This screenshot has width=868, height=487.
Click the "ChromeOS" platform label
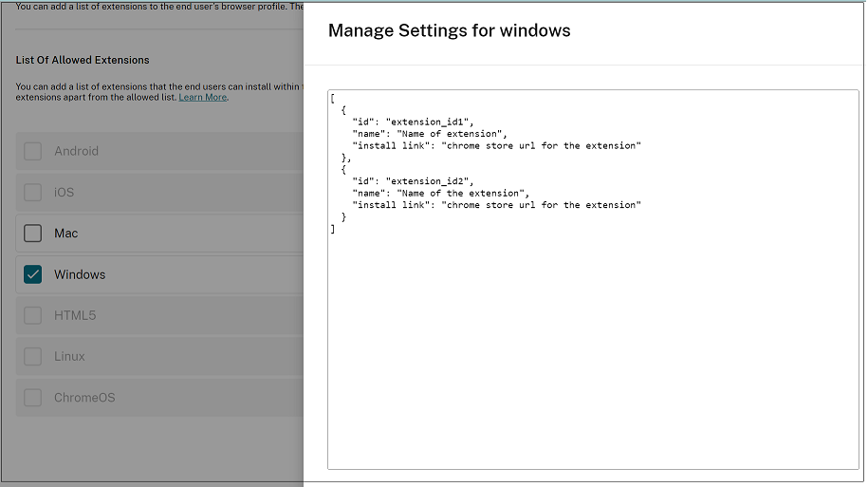84,398
